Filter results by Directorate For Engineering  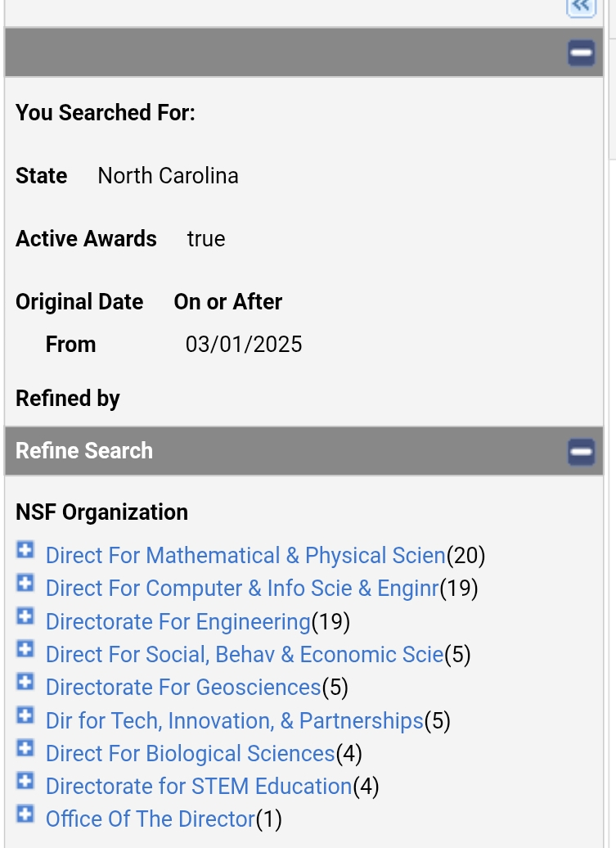point(178,622)
